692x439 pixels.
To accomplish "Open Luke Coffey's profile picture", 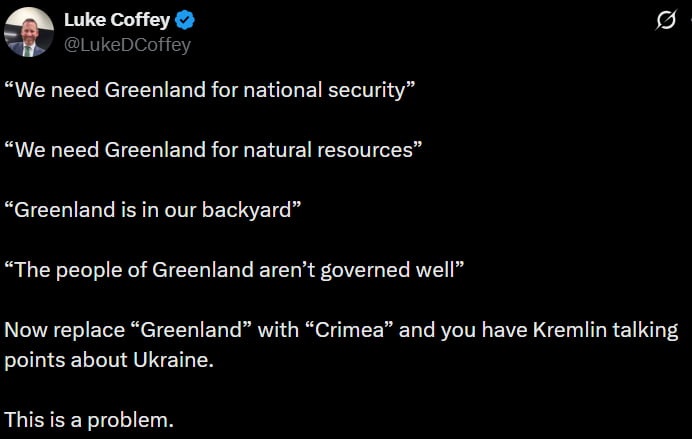I will tap(29, 32).
